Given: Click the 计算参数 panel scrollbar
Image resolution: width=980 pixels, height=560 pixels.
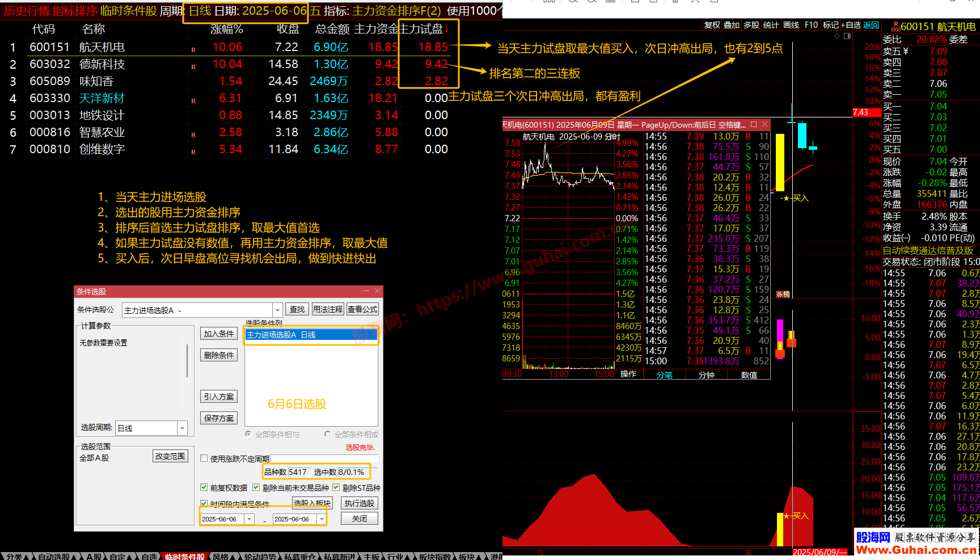Looking at the screenshot, I should (187, 361).
